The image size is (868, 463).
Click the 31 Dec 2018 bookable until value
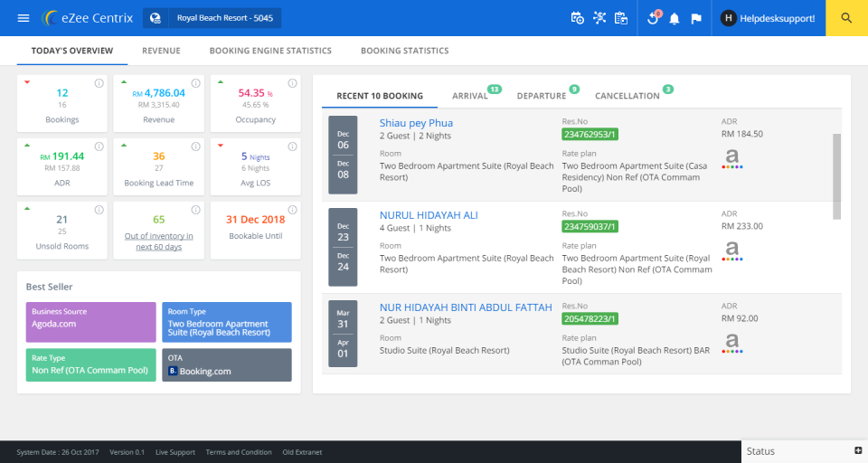[255, 220]
